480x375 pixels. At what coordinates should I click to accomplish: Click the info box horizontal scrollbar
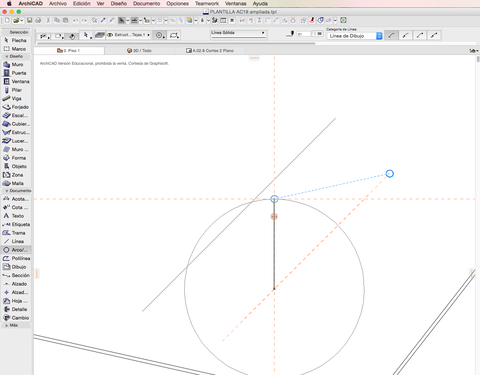pos(176,43)
